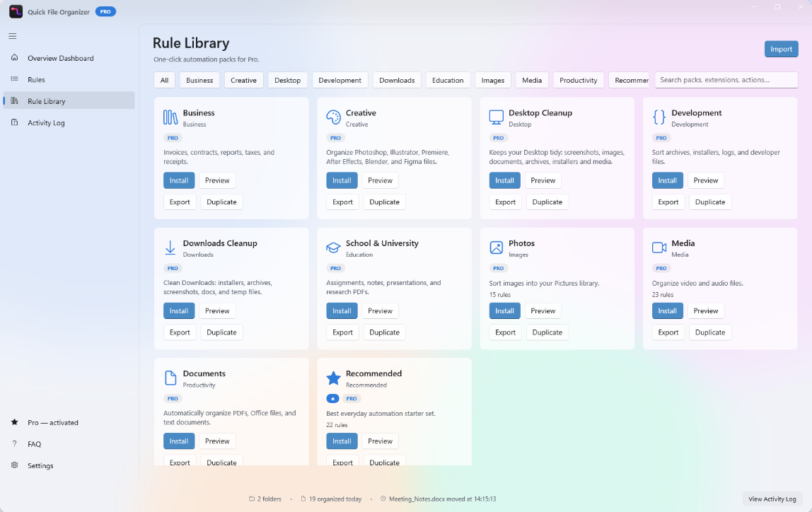
Task: Duplicate the Development pack
Action: coord(710,202)
